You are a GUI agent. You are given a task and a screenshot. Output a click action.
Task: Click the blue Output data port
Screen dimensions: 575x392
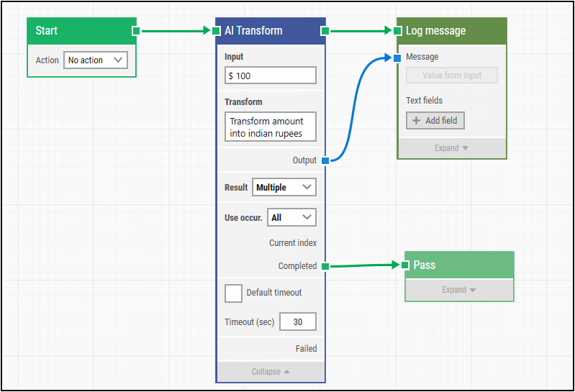[325, 160]
